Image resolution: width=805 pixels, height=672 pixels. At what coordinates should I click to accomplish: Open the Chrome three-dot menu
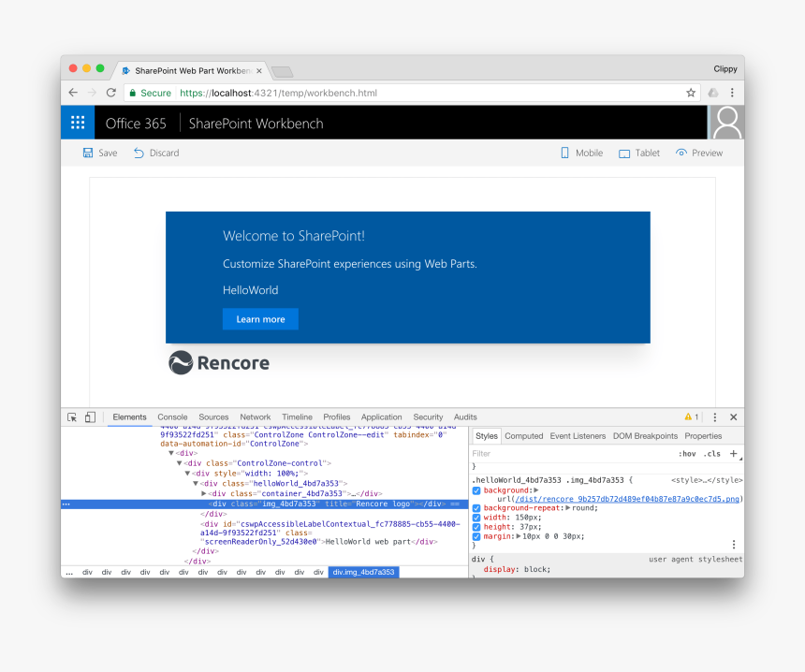click(732, 93)
